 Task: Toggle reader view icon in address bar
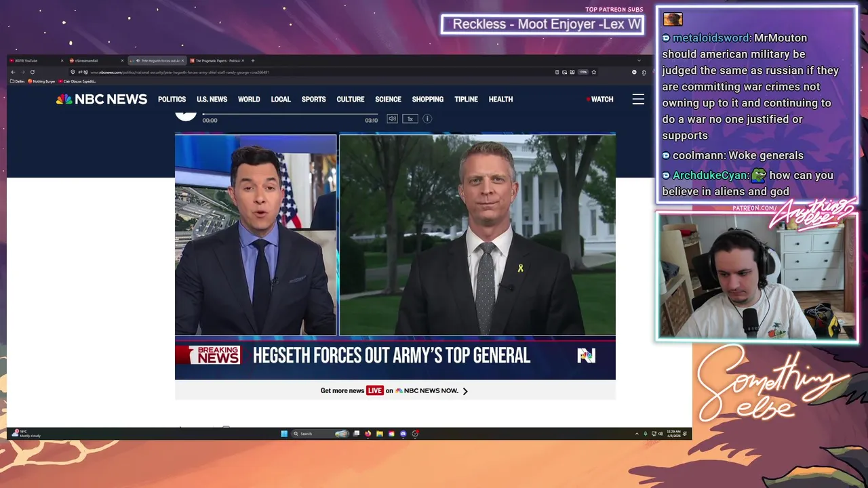point(557,72)
